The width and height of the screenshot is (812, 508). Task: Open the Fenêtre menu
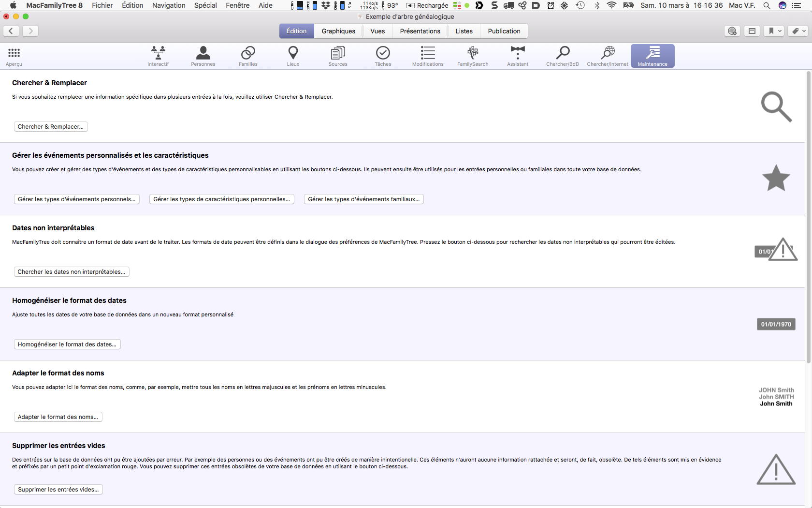238,5
